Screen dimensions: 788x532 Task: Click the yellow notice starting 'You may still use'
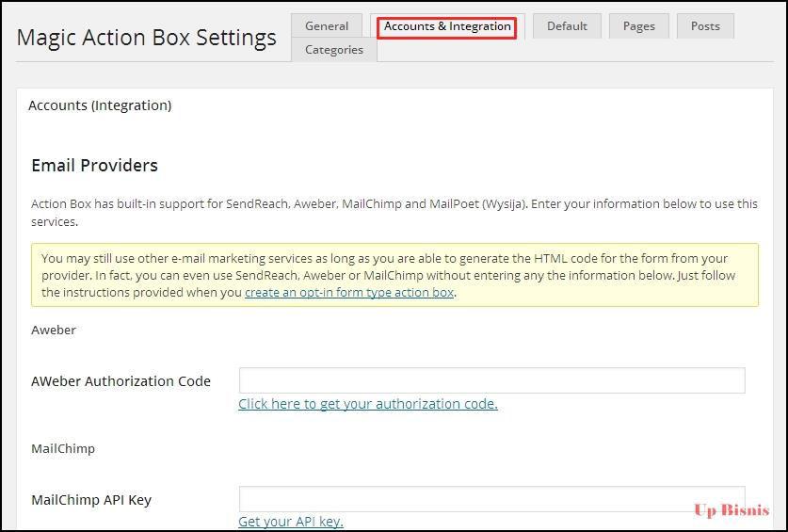coord(395,275)
